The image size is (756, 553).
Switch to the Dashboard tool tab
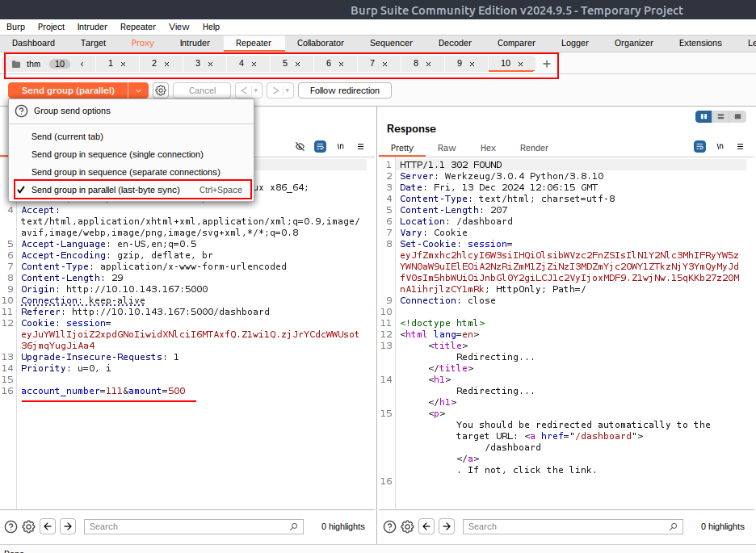[33, 43]
